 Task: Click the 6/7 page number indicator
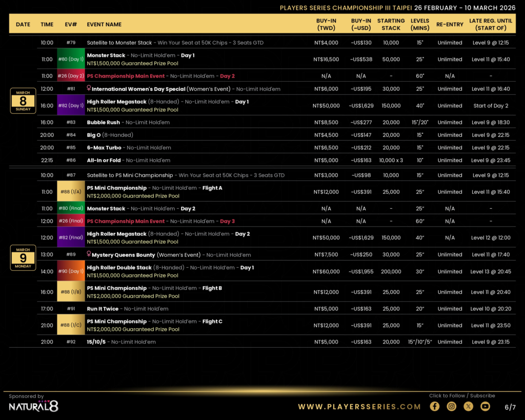[510, 407]
